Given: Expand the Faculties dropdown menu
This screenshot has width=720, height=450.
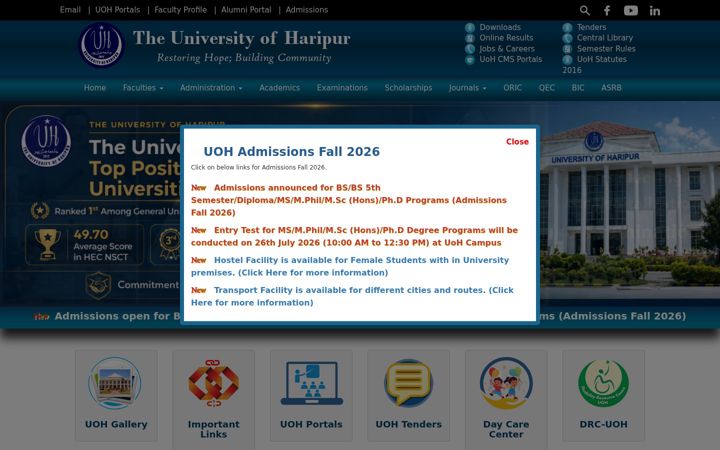Looking at the screenshot, I should click(x=143, y=88).
